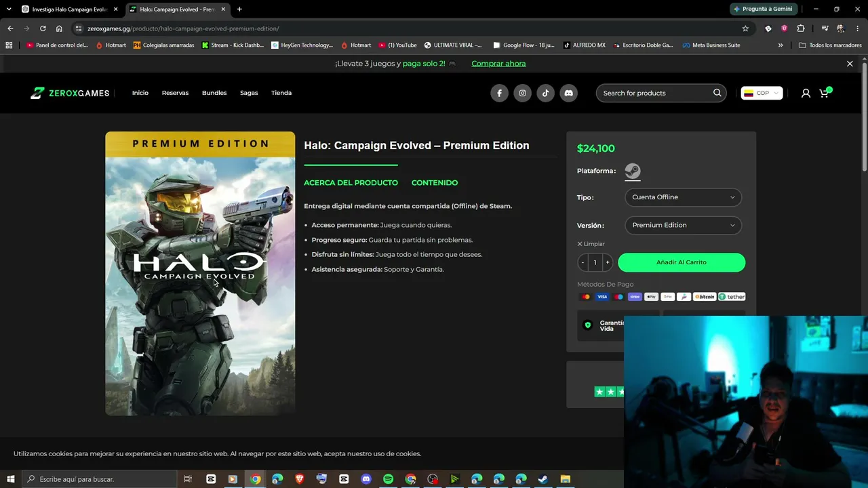Open the browser Extensions puzzle icon
This screenshot has height=488, width=868.
pyautogui.click(x=801, y=28)
